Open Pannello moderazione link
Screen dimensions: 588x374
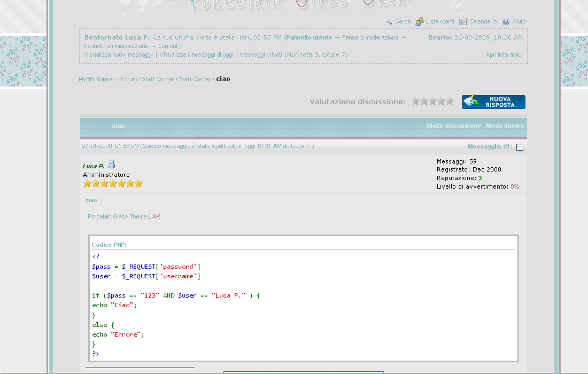point(370,37)
